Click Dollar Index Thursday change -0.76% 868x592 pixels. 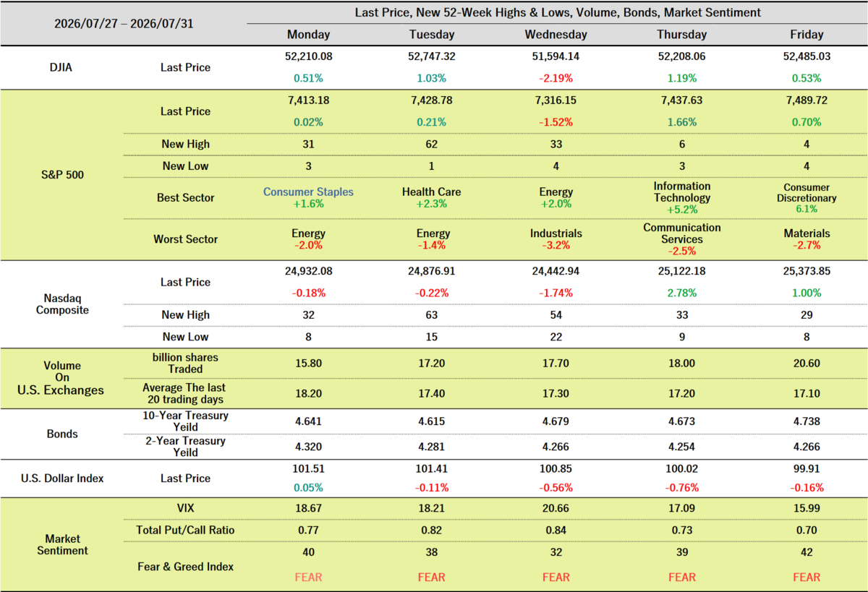point(681,487)
